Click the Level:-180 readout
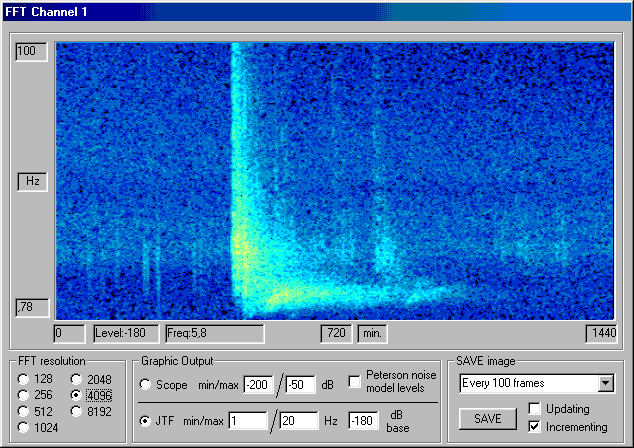The height and width of the screenshot is (448, 634). point(126,334)
